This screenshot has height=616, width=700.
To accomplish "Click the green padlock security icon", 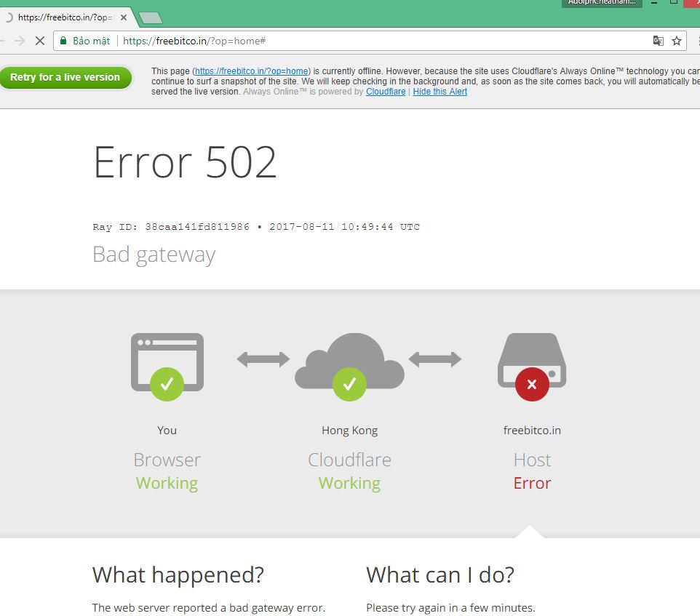I will 63,41.
